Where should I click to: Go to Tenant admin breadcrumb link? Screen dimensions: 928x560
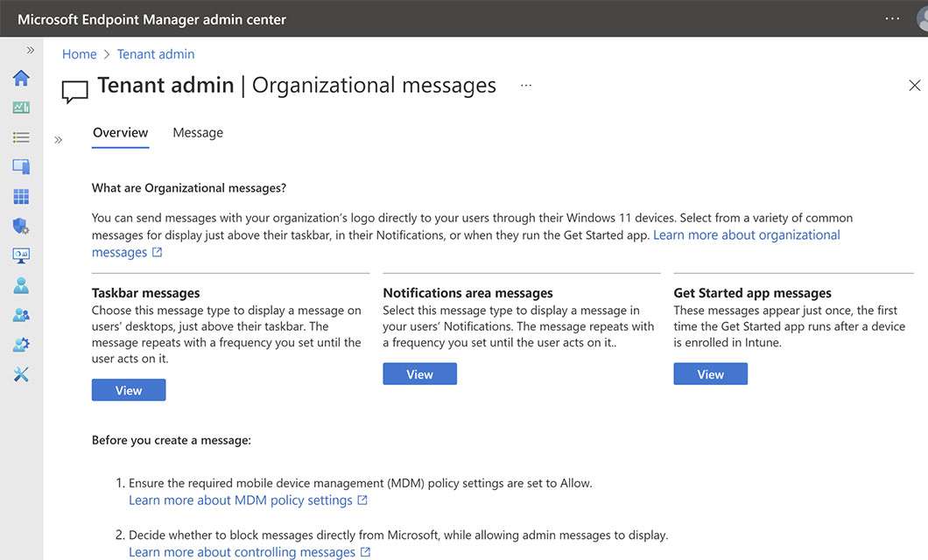tap(156, 54)
